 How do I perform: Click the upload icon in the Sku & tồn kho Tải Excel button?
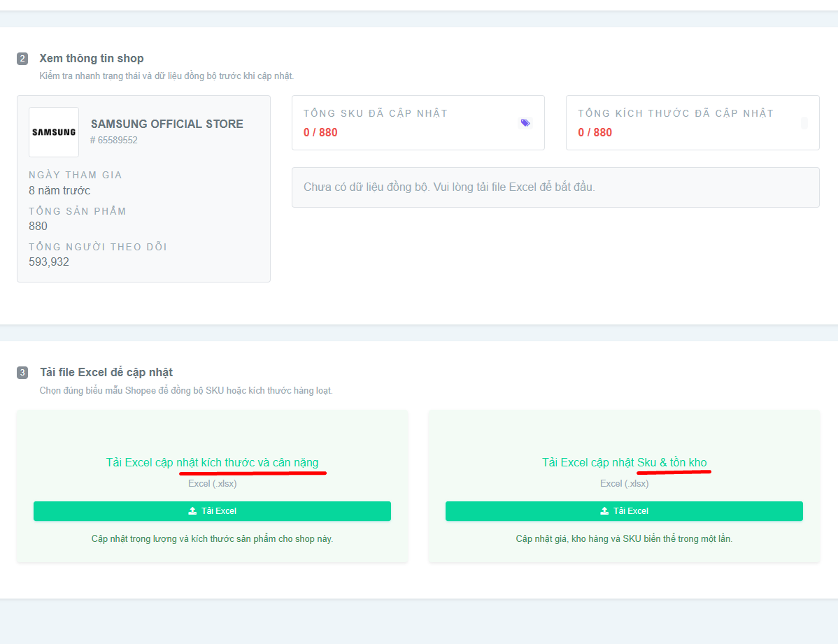604,511
